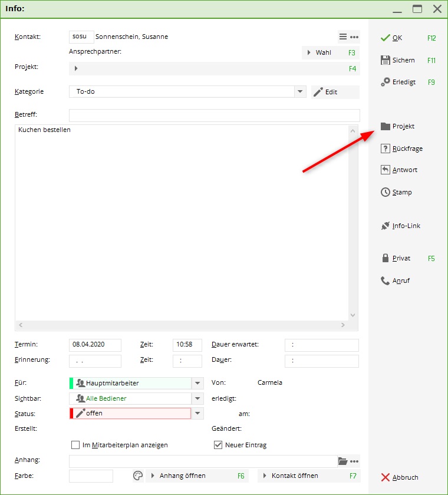
Task: Open the Projekt folder icon in sidebar
Action: (386, 126)
